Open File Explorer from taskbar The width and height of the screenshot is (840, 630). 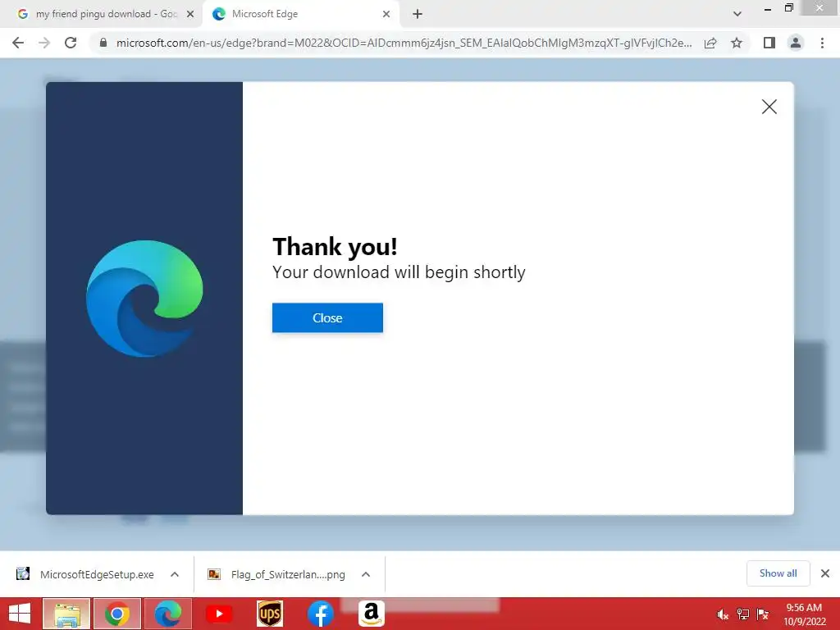[x=66, y=614]
